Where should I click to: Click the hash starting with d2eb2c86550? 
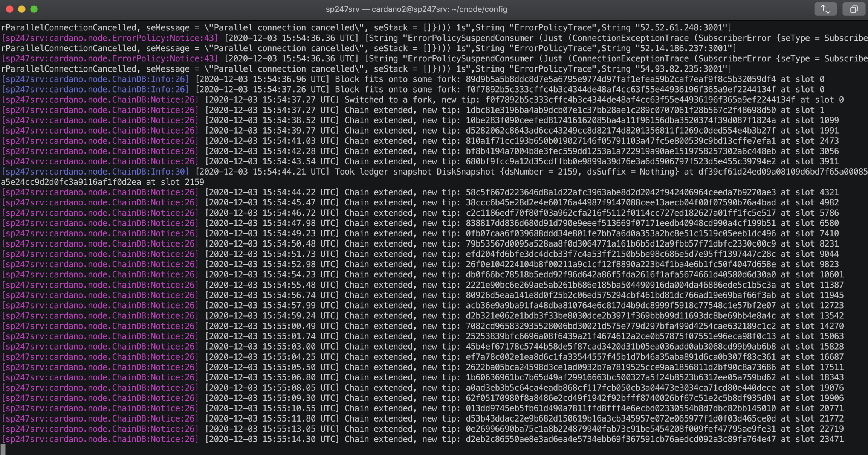point(620,439)
